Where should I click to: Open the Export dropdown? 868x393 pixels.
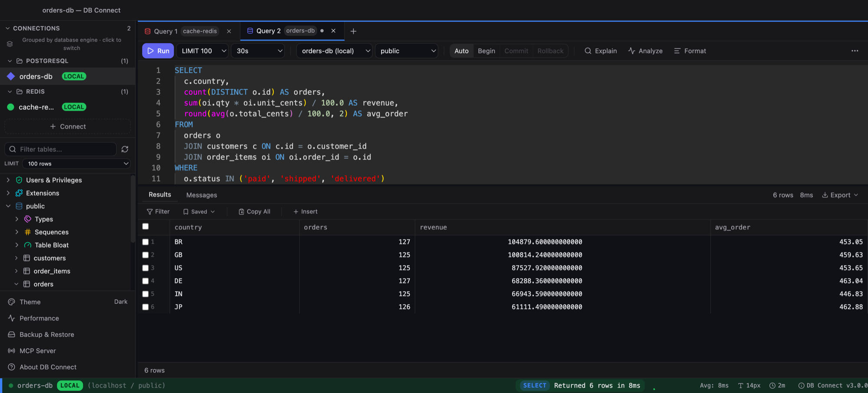pyautogui.click(x=840, y=195)
